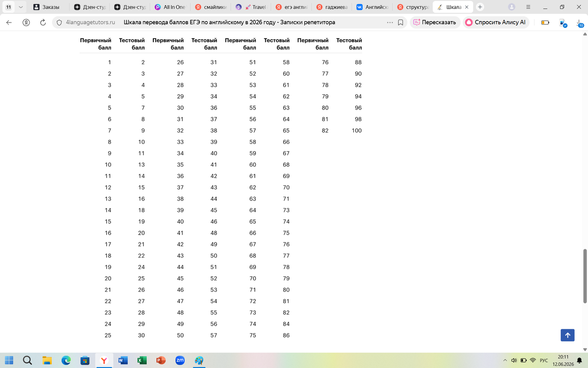Open Word from the taskbar
Screen dimensions: 588x368
[x=122, y=360]
